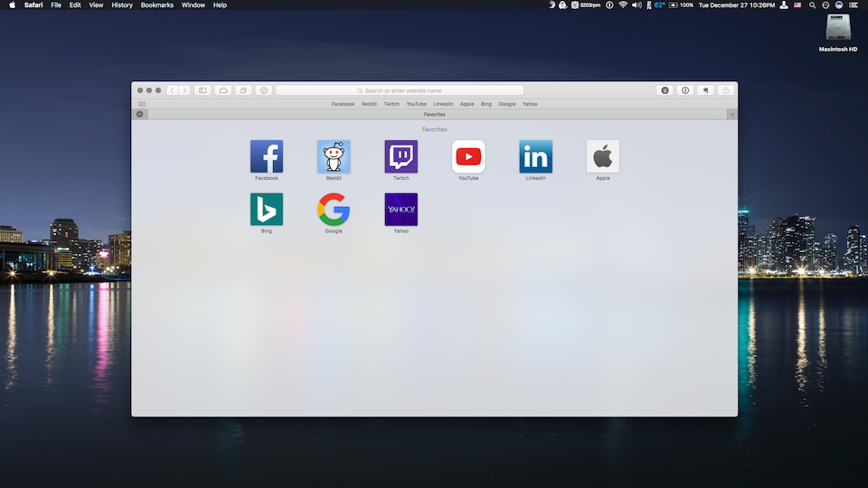Click the uBlock extension icon
This screenshot has width=868, height=488.
(x=665, y=90)
